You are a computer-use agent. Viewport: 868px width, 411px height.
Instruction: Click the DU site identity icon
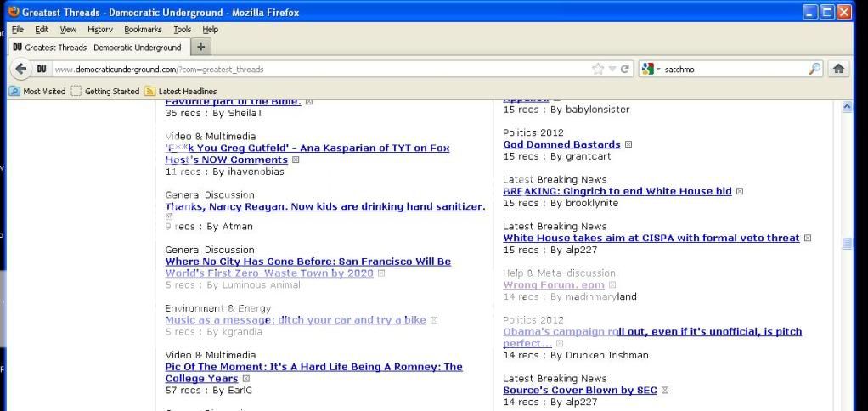(x=42, y=69)
